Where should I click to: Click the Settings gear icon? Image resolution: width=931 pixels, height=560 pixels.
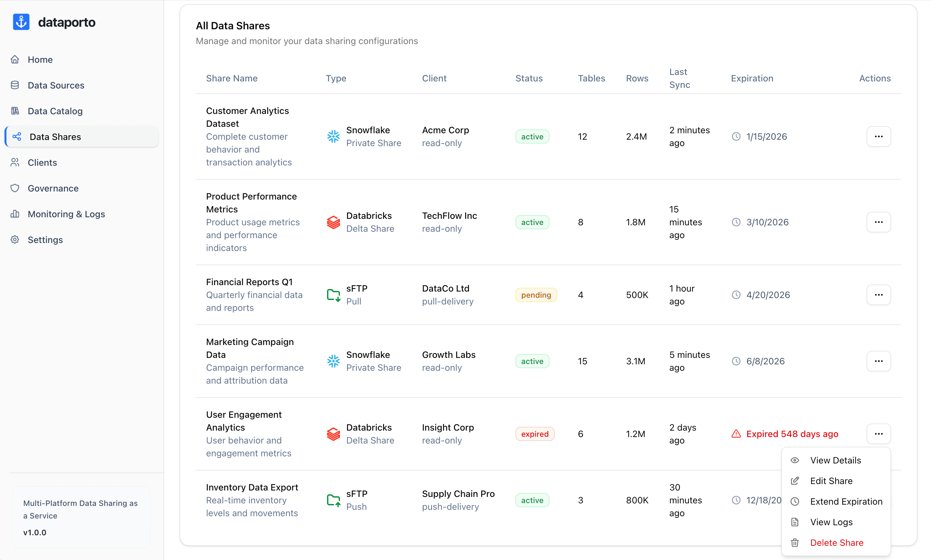(15, 240)
